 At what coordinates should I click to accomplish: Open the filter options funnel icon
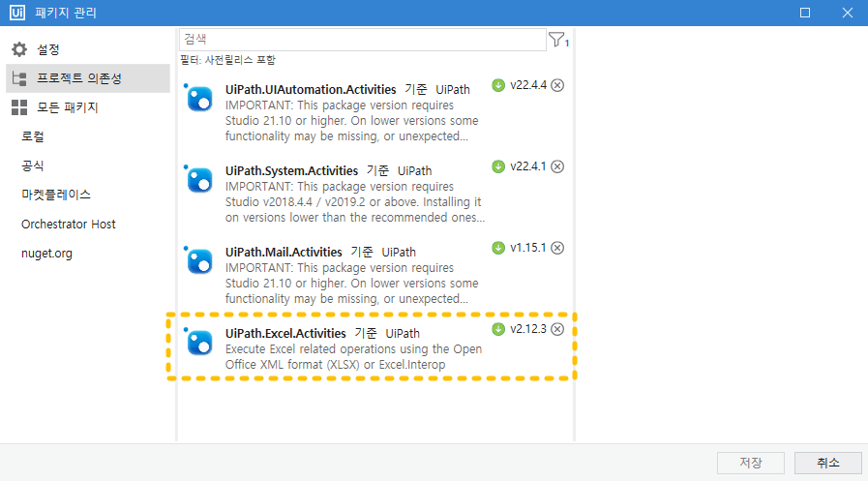click(556, 40)
